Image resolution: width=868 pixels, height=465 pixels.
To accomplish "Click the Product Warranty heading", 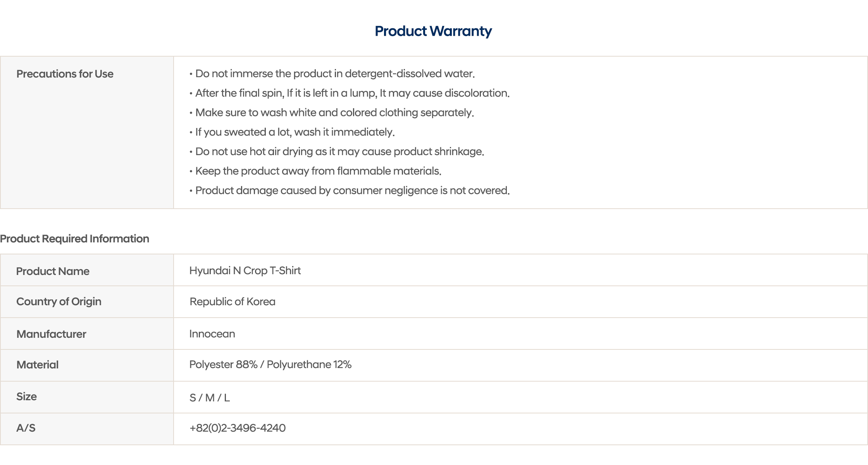I will click(433, 31).
